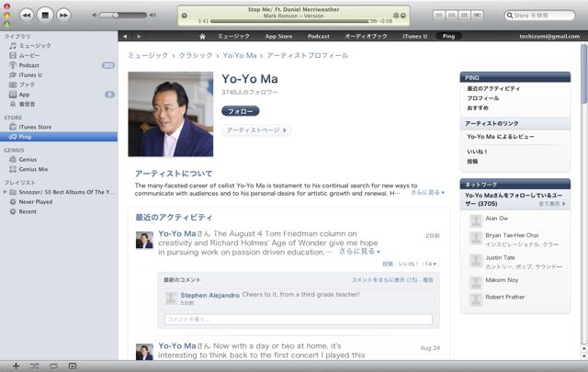Open follower Alan Ow's profile
The width and height of the screenshot is (588, 372).
(x=496, y=219)
